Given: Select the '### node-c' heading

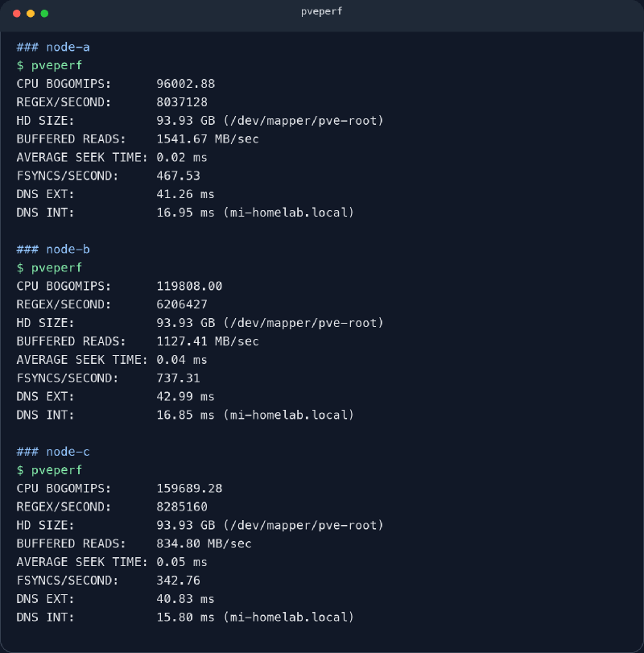Looking at the screenshot, I should click(53, 452).
